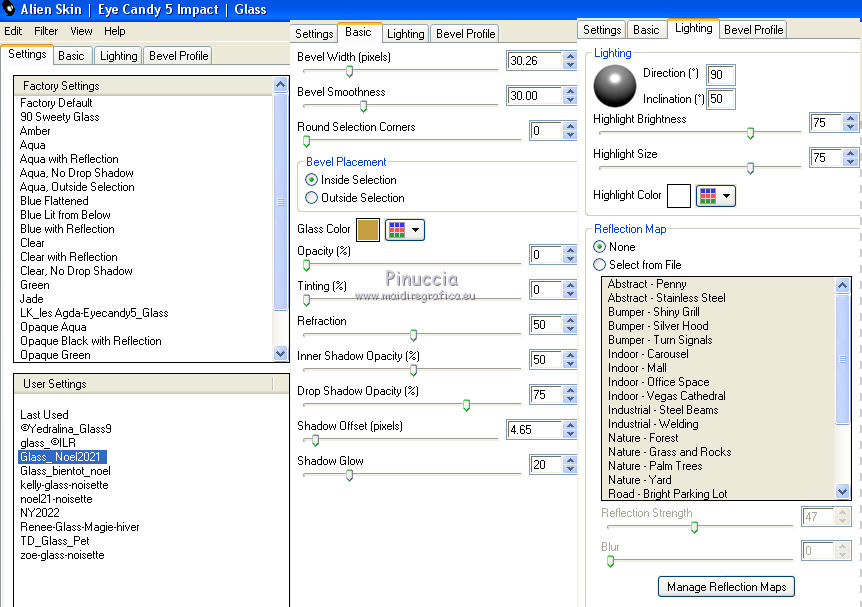The height and width of the screenshot is (607, 862).
Task: Select Indoor - Vegas Cathedral reflection map
Action: pos(666,396)
